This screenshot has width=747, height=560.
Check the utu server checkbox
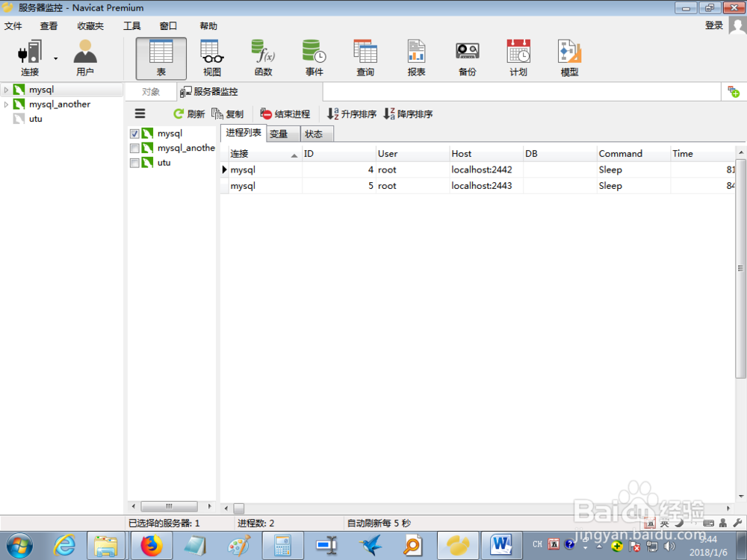[134, 163]
